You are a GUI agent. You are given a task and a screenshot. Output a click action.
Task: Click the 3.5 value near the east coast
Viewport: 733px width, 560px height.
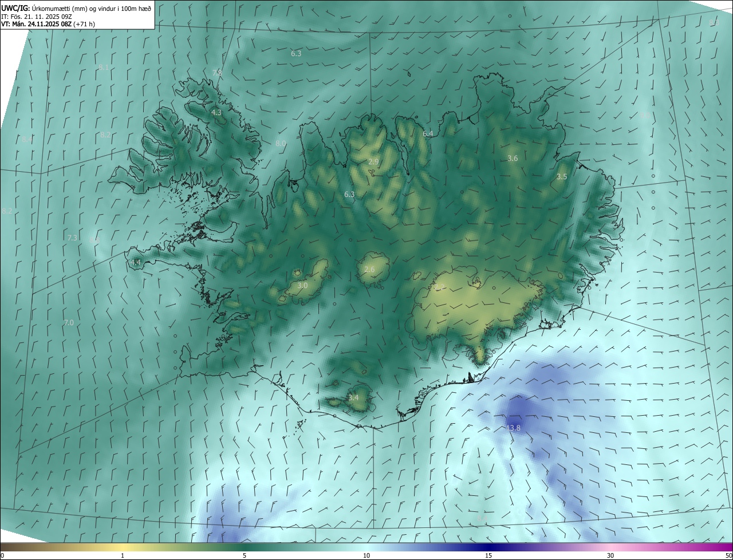click(562, 177)
